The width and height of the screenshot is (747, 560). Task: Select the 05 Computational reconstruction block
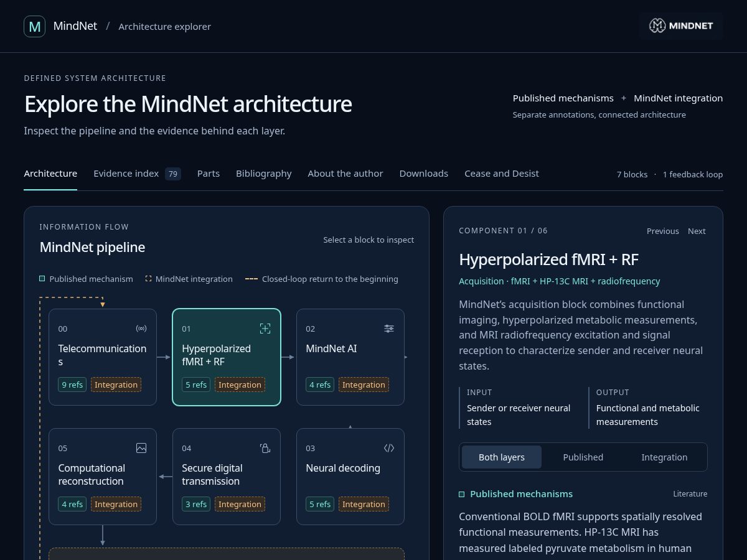coord(103,477)
